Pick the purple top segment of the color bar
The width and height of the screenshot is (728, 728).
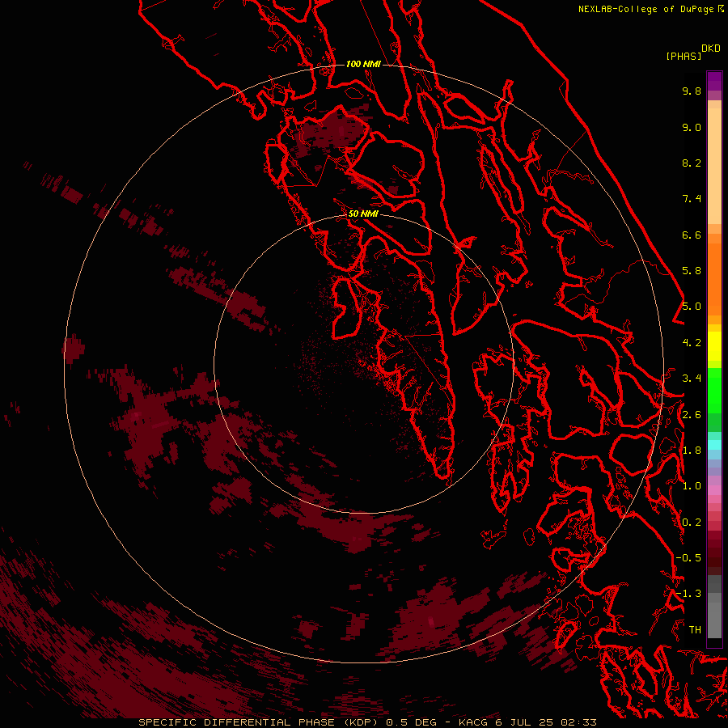coord(714,81)
